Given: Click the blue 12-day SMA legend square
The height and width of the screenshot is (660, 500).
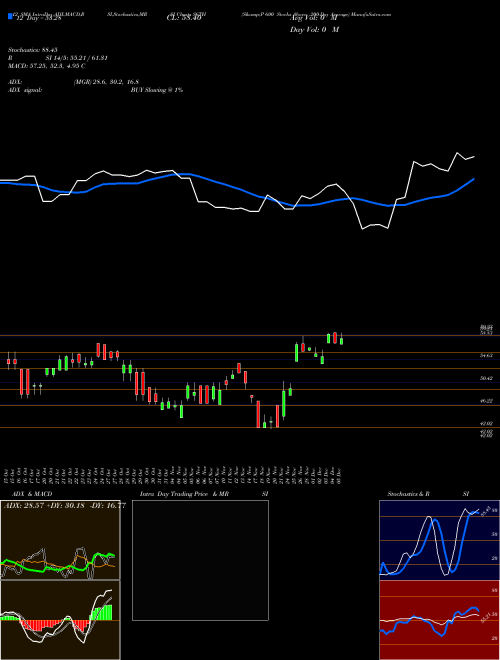Looking at the screenshot, I should pos(10,16).
